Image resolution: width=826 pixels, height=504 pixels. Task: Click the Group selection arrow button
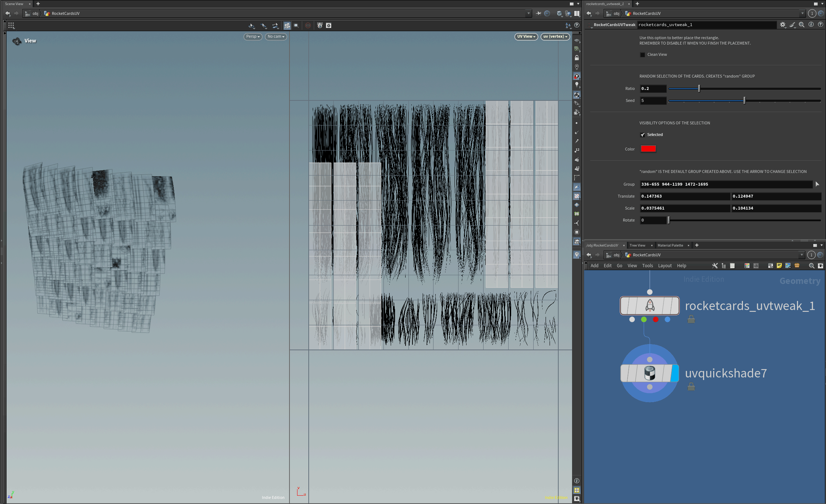(817, 184)
